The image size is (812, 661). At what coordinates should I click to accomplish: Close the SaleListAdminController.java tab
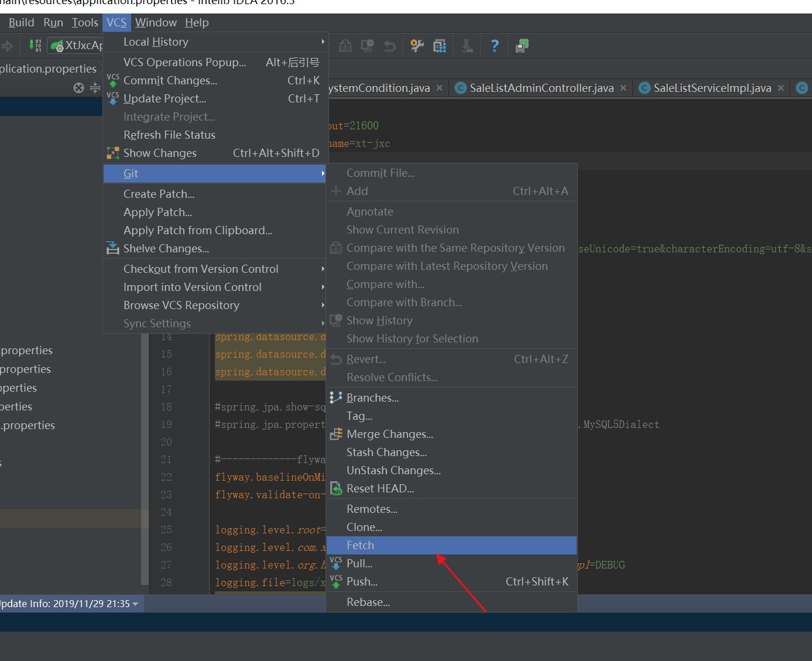623,88
